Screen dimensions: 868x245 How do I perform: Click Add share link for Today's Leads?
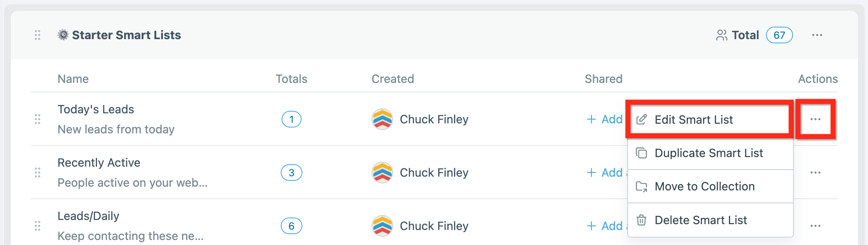pyautogui.click(x=604, y=119)
